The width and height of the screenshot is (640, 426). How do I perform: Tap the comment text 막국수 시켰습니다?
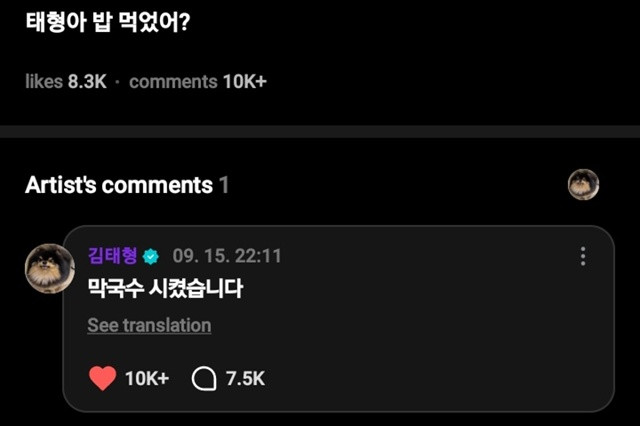coord(165,290)
